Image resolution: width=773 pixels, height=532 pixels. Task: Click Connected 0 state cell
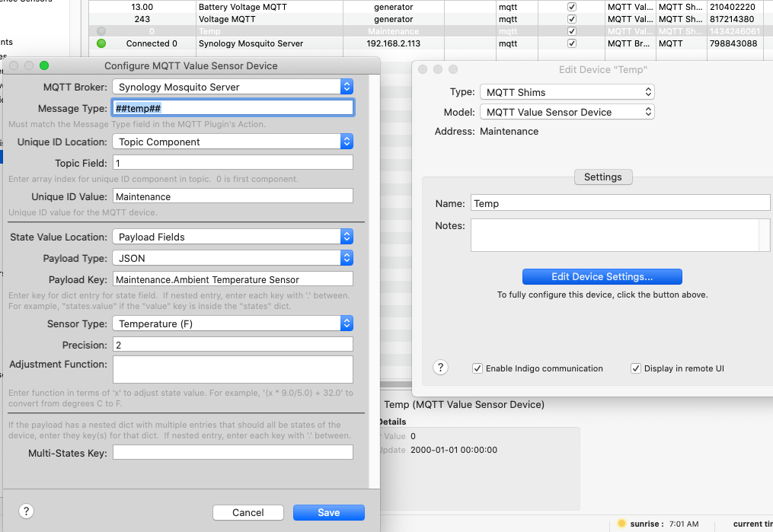click(x=152, y=43)
